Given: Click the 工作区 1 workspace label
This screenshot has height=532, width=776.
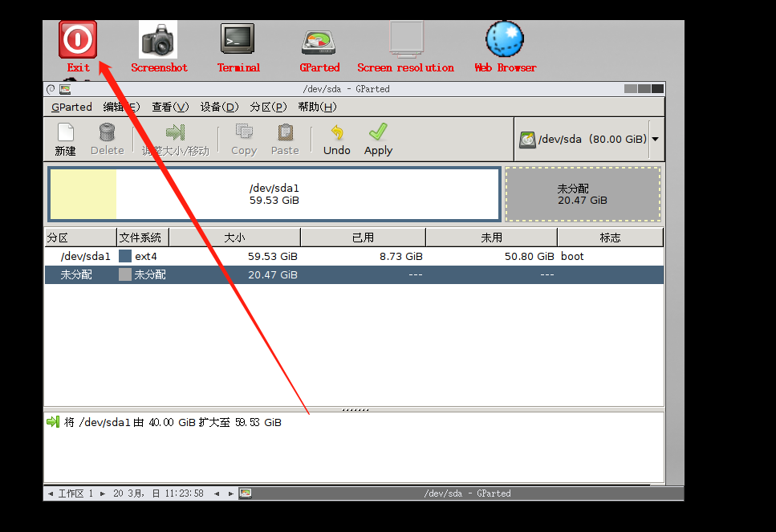Looking at the screenshot, I should click(75, 493).
